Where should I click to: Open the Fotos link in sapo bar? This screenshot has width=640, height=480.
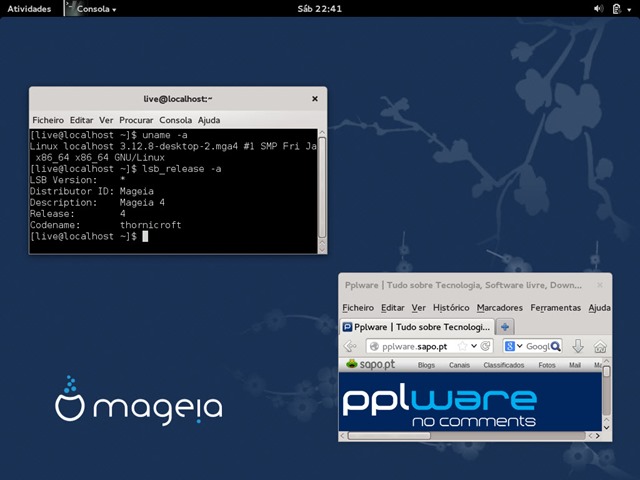point(547,365)
